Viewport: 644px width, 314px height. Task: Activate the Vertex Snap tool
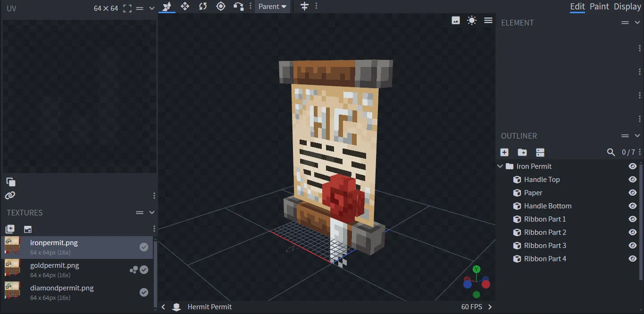pos(238,7)
